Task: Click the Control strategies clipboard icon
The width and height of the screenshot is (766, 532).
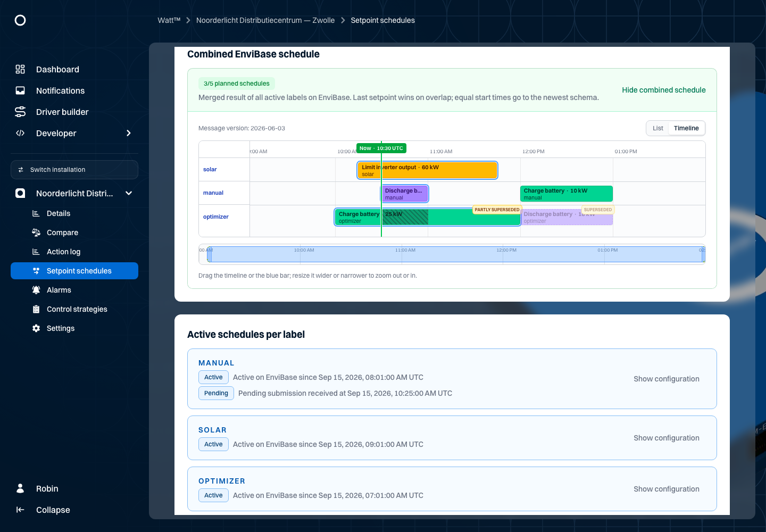Action: pos(36,309)
